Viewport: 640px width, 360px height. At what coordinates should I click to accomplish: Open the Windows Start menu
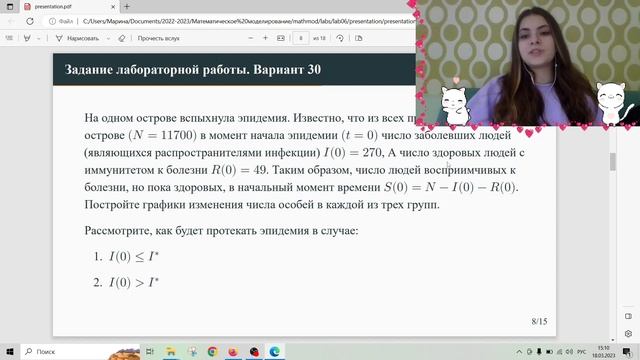[x=10, y=351]
